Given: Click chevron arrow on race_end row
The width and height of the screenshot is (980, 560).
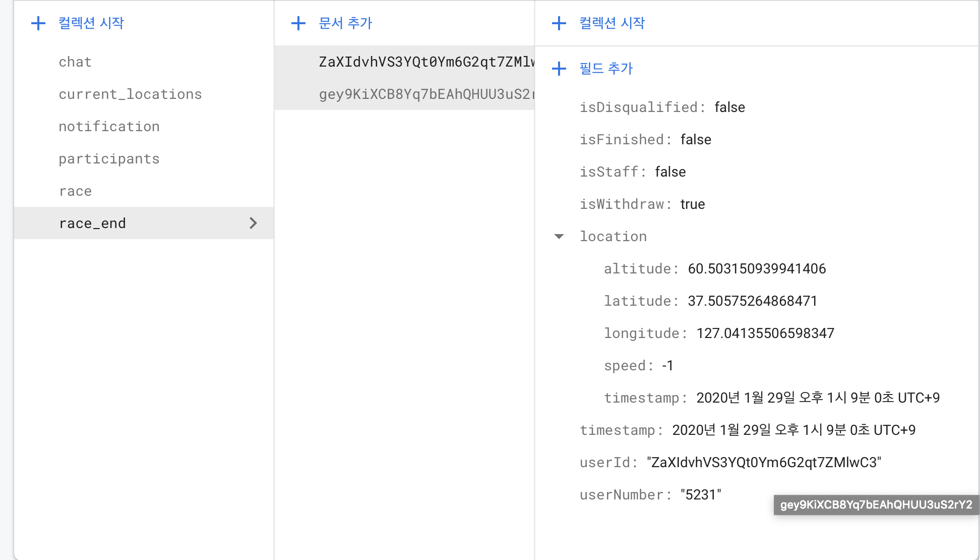Looking at the screenshot, I should (x=253, y=223).
